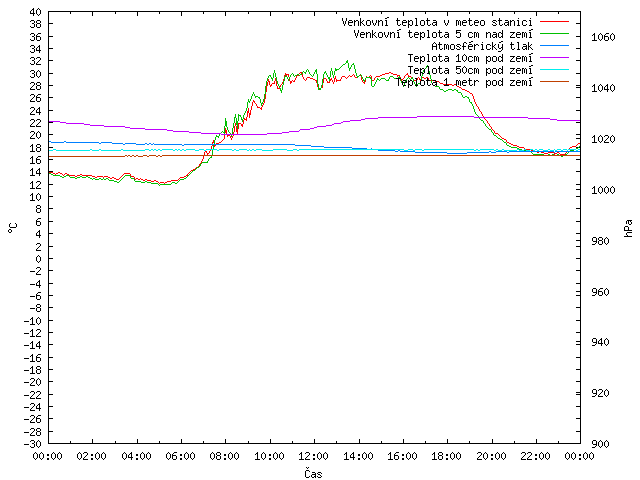Click the -20 temperature axis label
Viewport: 640px width, 480px height.
pos(33,382)
